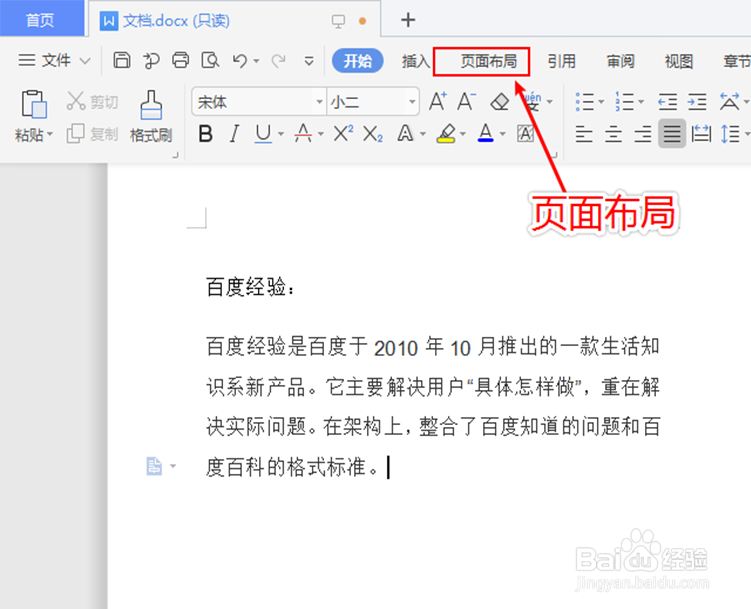Open the 页面布局 ribbon tab
Screen dimensions: 751x609
pyautogui.click(x=489, y=61)
